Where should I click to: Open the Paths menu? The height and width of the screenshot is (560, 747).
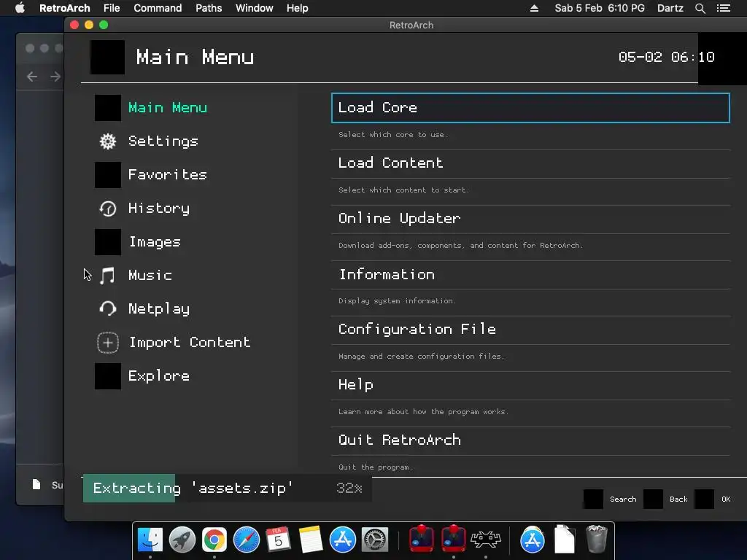(x=209, y=8)
